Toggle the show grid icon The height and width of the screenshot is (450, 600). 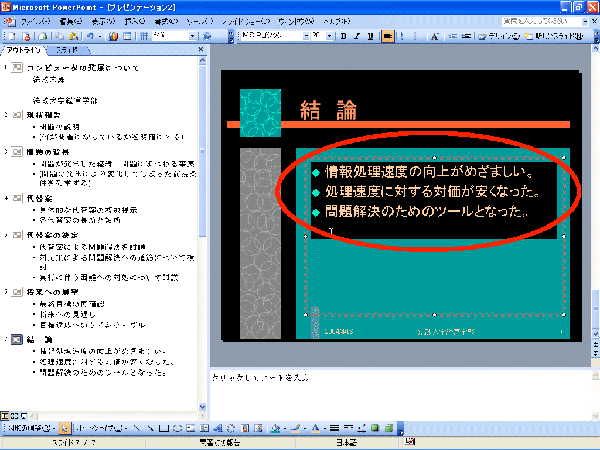(143, 36)
